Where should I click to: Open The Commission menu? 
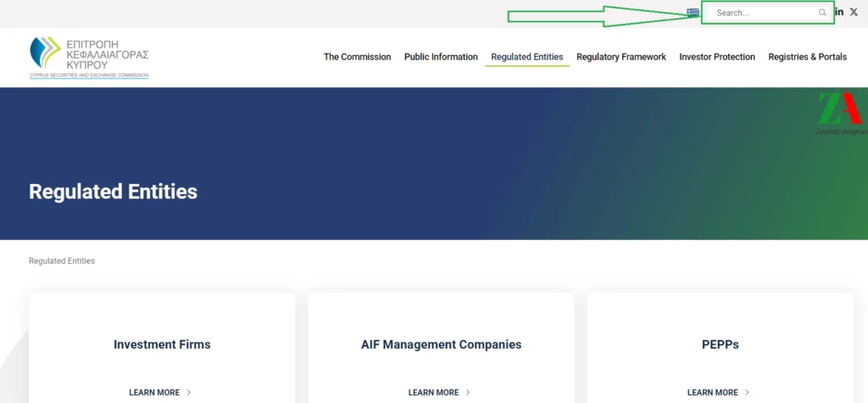[357, 57]
